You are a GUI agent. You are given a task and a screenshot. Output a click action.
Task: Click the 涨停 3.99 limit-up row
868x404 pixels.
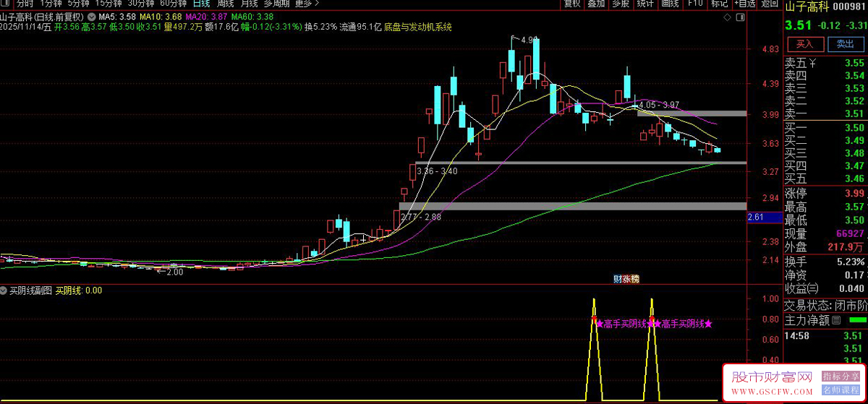coord(825,194)
